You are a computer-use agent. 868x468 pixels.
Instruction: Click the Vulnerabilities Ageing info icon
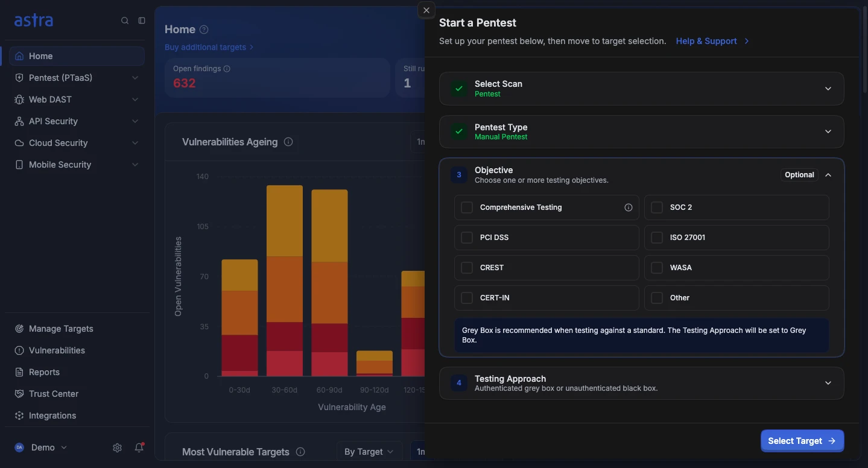pos(288,142)
